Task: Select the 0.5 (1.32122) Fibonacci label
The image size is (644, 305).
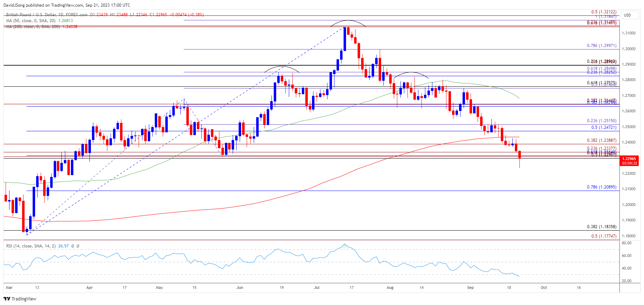Action: pos(604,12)
